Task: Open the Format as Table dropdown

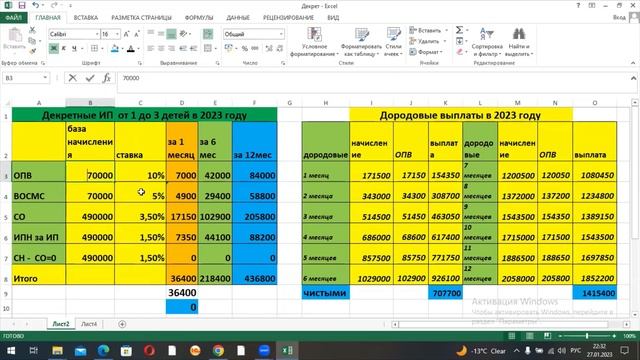Action: coord(361,42)
